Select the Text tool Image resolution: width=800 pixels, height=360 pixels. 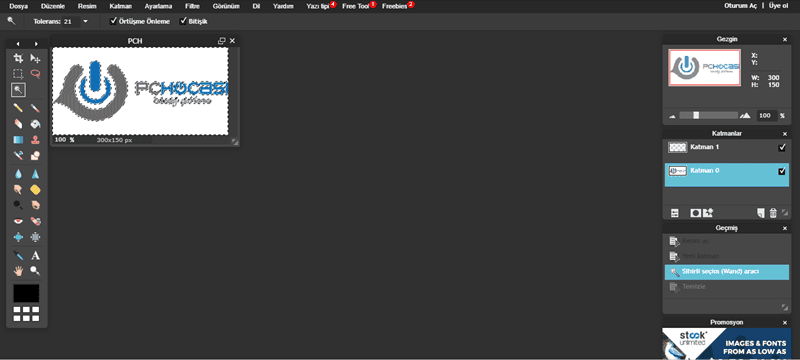35,255
